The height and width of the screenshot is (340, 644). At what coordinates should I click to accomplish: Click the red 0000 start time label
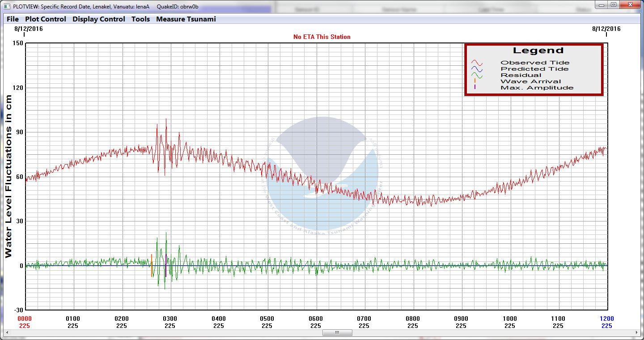[x=25, y=319]
